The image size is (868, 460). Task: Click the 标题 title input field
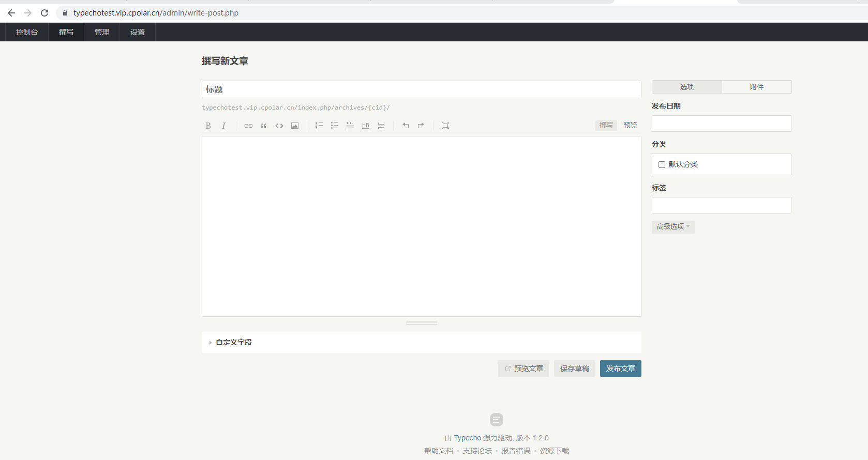click(x=422, y=89)
